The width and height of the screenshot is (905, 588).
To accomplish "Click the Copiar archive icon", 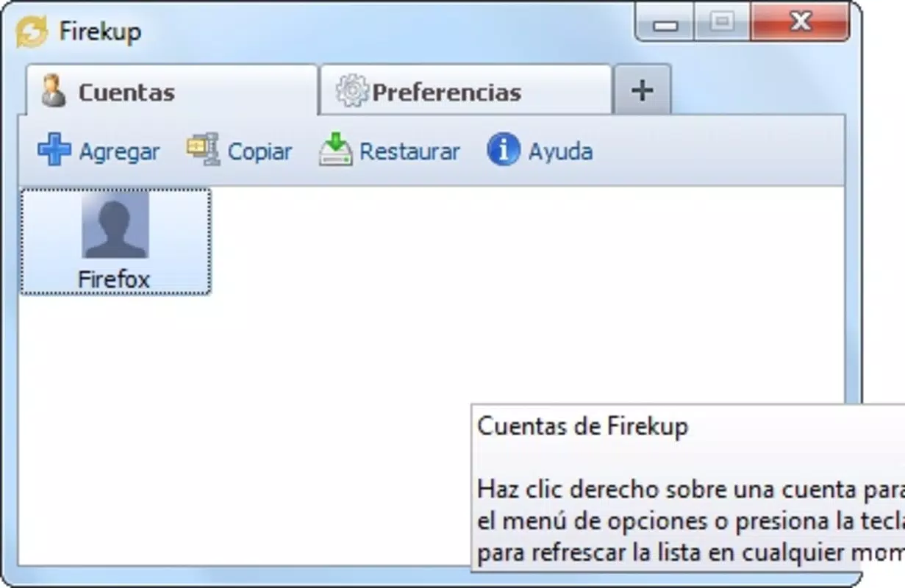I will [203, 149].
